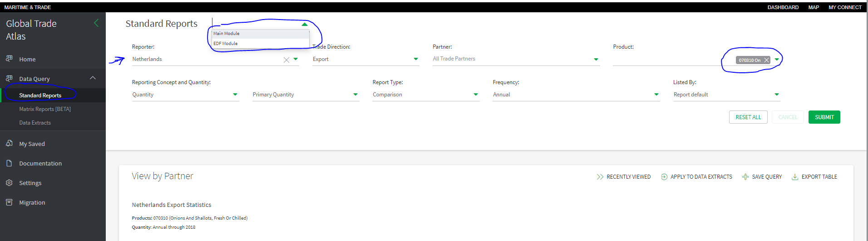868x241 pixels.
Task: Collapse the Data Query section
Action: [x=93, y=78]
